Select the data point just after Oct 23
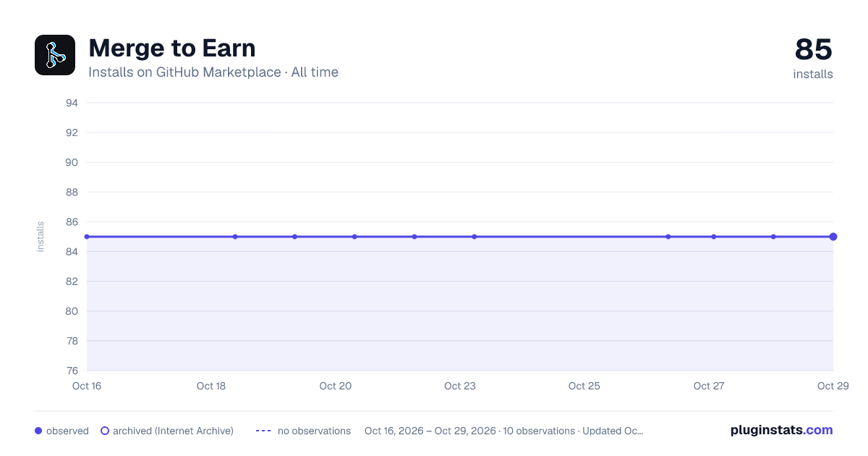868x456 pixels. (x=475, y=237)
